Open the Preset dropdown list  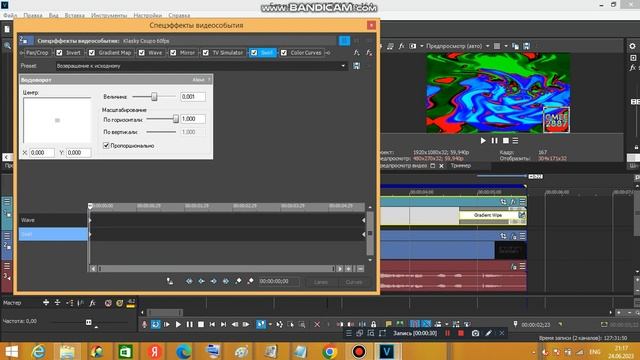(343, 66)
